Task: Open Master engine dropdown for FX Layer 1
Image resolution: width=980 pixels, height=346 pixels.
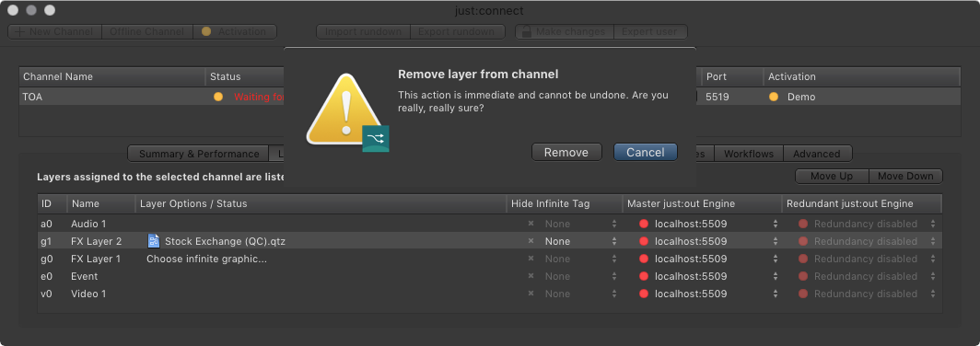Action: click(717, 259)
